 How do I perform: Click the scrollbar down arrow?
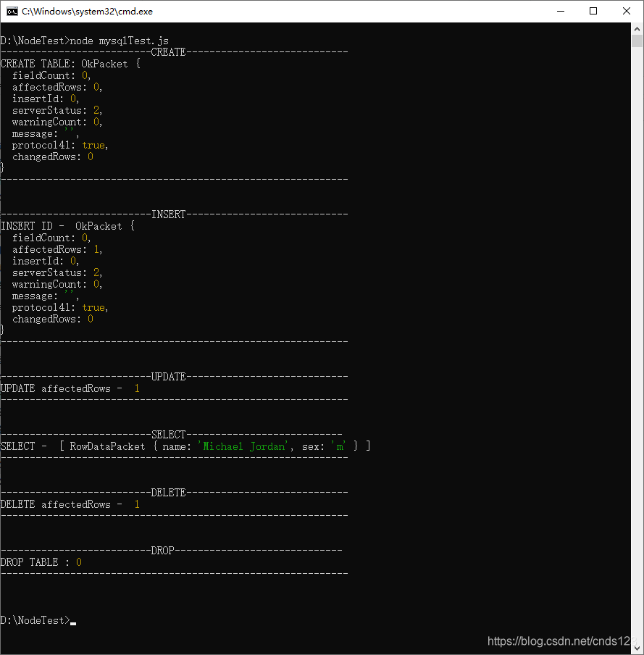point(637,648)
